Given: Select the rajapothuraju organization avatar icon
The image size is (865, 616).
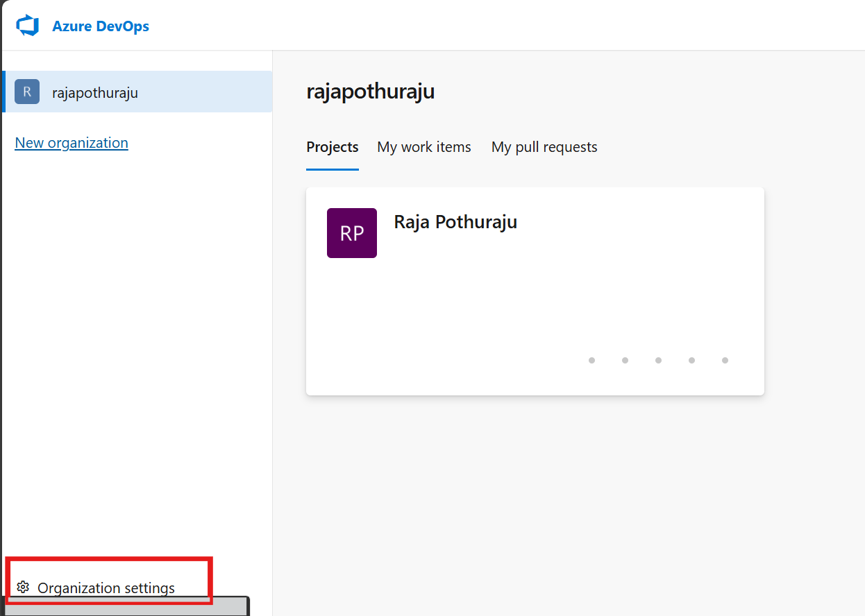Looking at the screenshot, I should [27, 92].
